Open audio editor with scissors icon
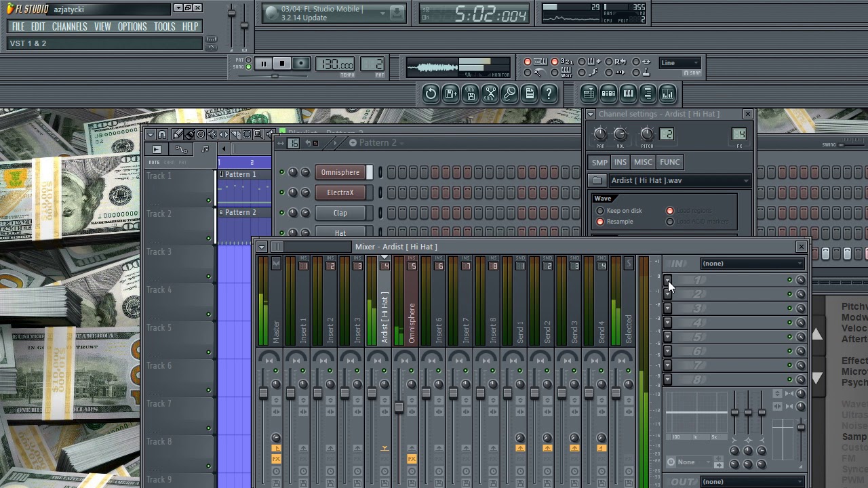Viewport: 868px width, 488px height. tap(490, 94)
